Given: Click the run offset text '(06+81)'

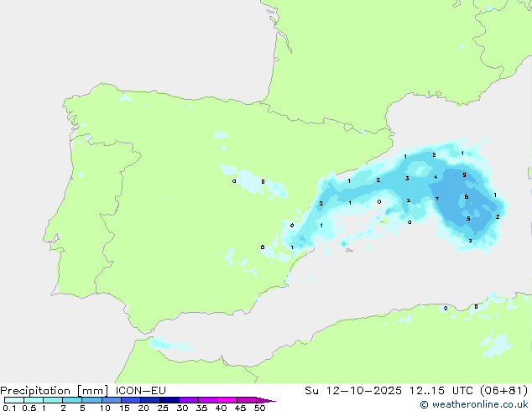Looking at the screenshot, I should click(503, 391).
